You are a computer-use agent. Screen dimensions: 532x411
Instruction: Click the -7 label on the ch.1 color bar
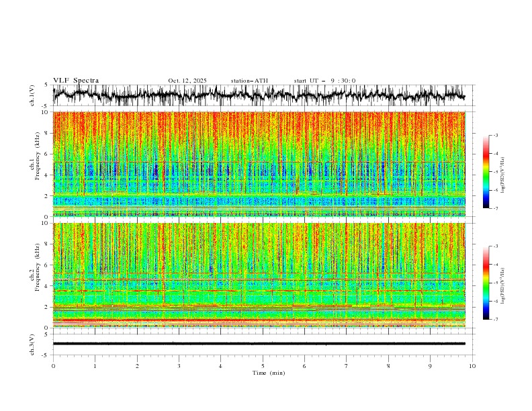click(496, 208)
